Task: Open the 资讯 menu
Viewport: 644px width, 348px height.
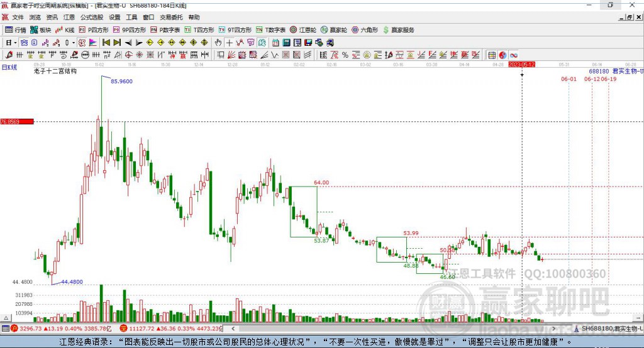Action: [52, 17]
